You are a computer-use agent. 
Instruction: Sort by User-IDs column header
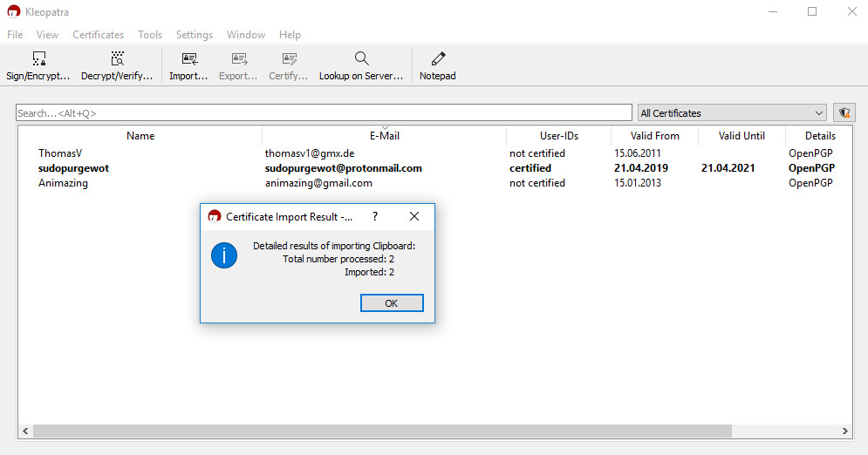[x=558, y=135]
